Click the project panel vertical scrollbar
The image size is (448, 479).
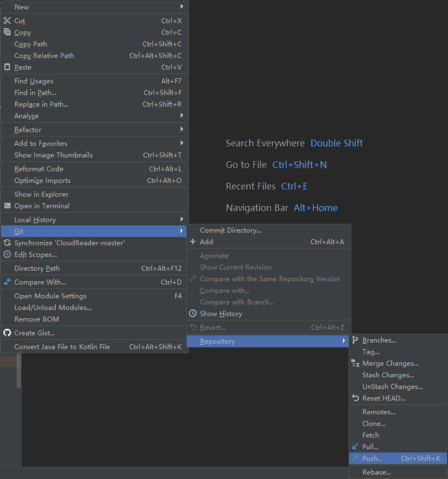(x=19, y=370)
